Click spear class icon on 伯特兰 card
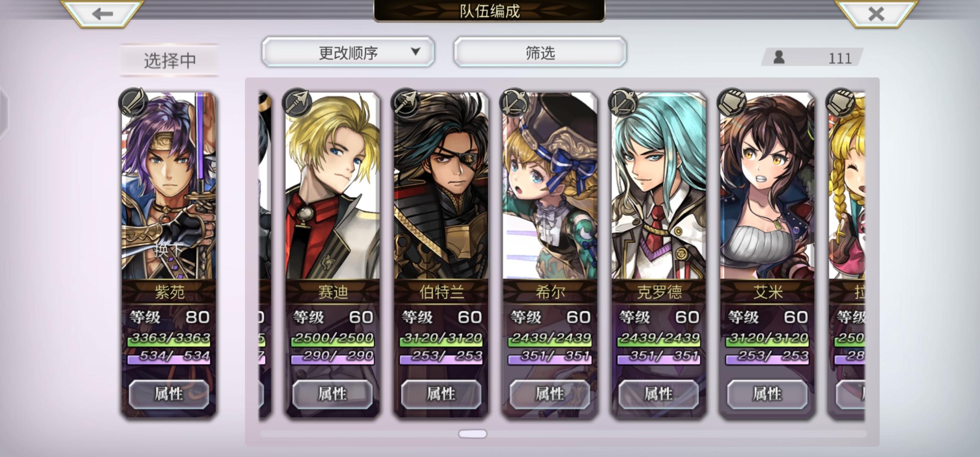This screenshot has width=980, height=457. coord(406,102)
